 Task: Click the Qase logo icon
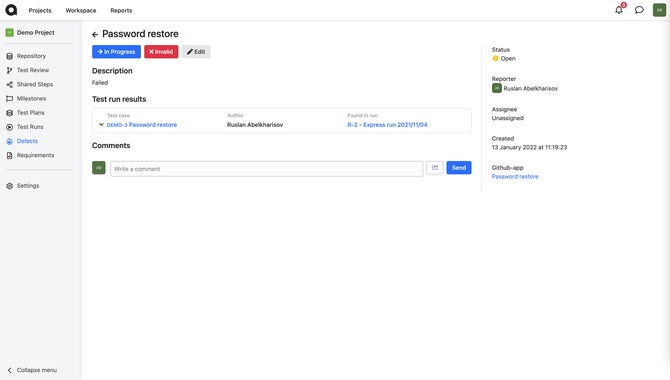point(11,10)
